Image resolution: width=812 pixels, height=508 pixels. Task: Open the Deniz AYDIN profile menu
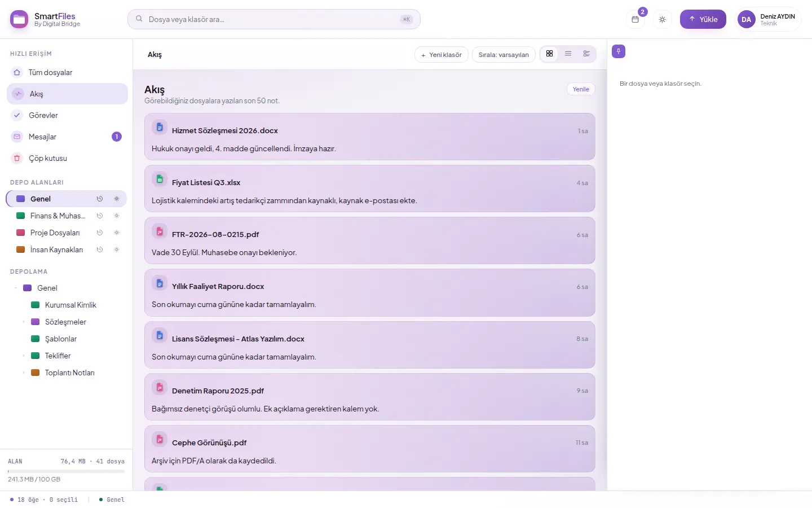coord(769,19)
